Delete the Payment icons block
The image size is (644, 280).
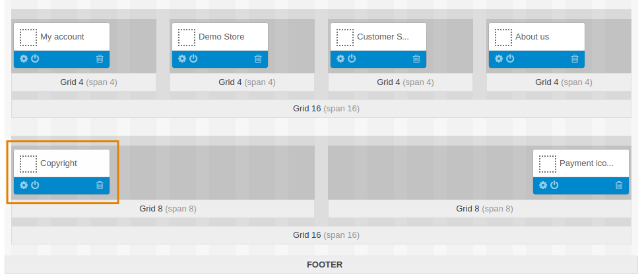[619, 185]
